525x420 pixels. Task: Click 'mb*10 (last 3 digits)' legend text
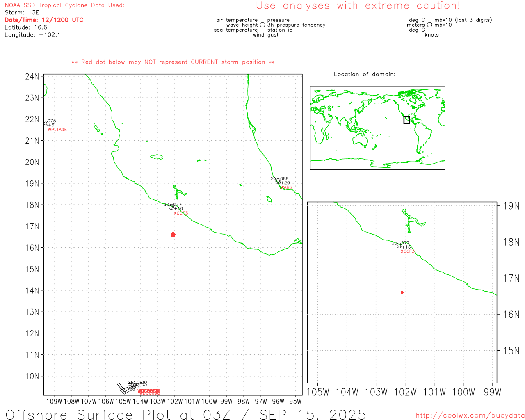pyautogui.click(x=463, y=20)
